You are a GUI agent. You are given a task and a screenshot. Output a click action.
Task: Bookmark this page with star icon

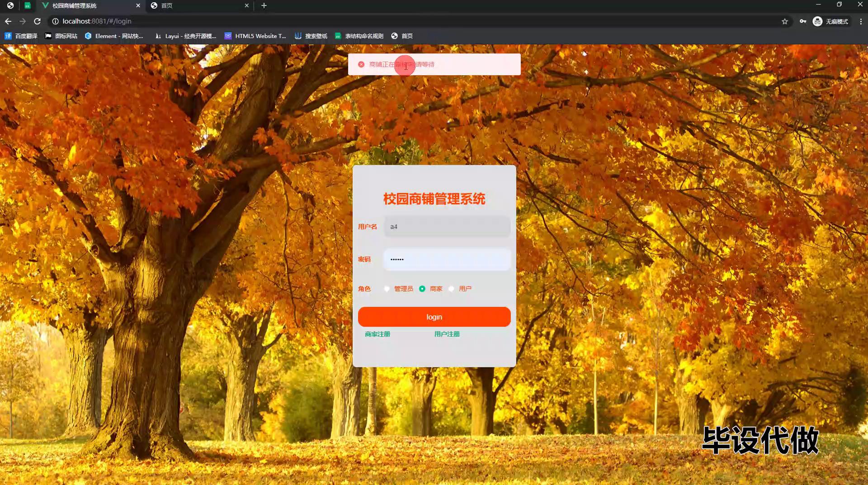[x=785, y=21]
